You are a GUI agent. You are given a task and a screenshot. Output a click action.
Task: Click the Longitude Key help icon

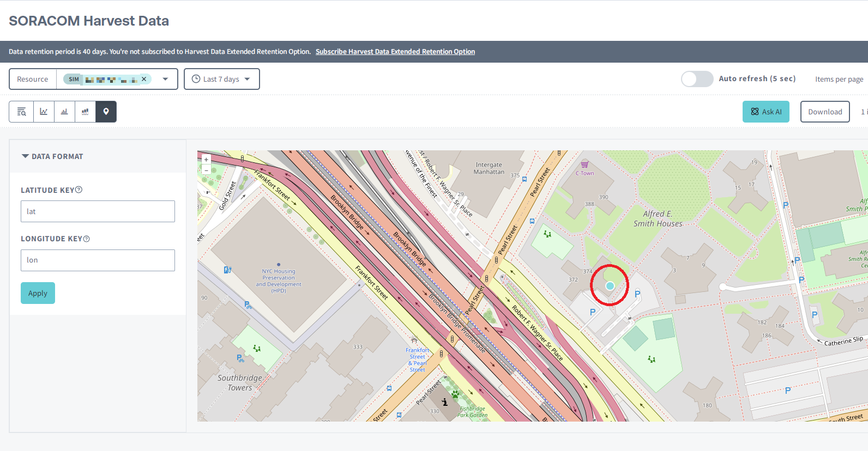pos(86,239)
